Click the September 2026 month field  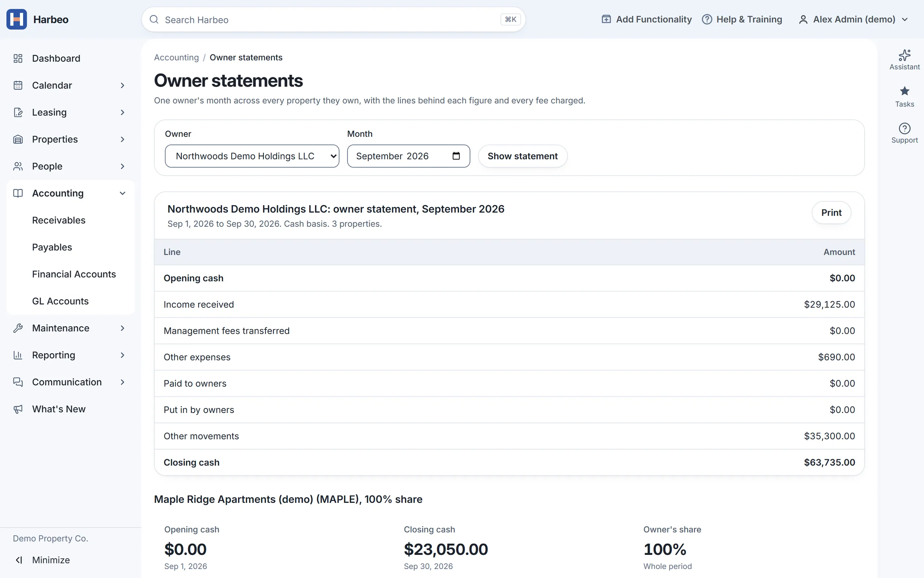pos(408,156)
